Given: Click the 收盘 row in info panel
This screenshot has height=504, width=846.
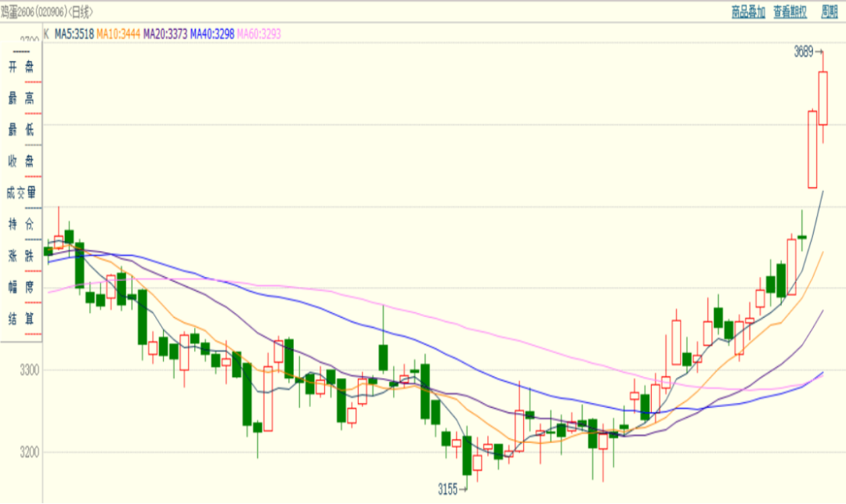Looking at the screenshot, I should pos(21,160).
